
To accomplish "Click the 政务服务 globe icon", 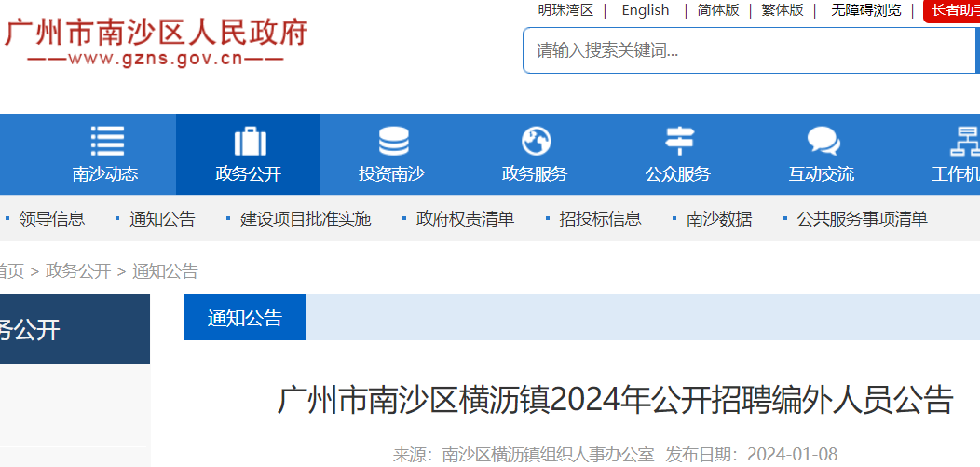I will (536, 141).
